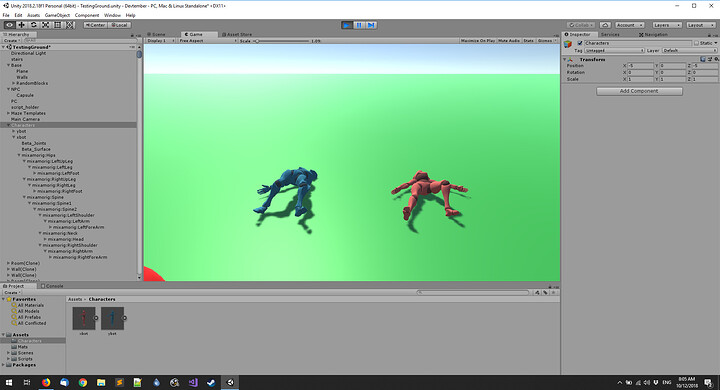Click the All Materials favorite search
This screenshot has height=390, width=720.
[30, 305]
